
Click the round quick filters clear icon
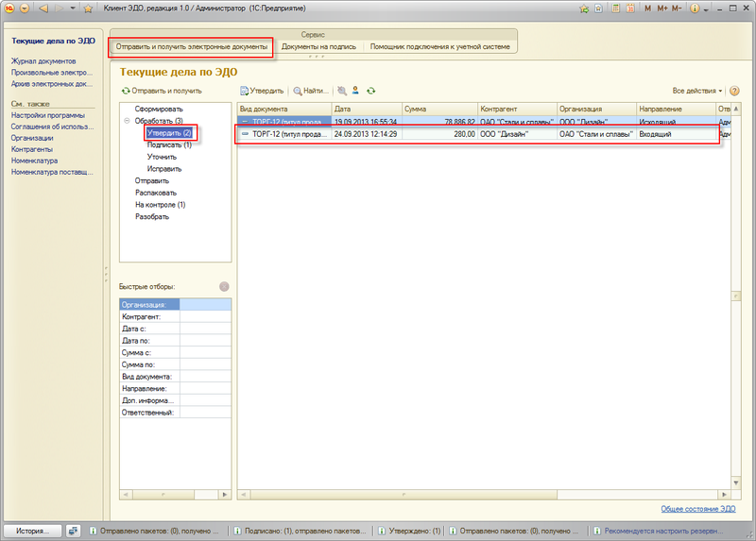pyautogui.click(x=224, y=286)
